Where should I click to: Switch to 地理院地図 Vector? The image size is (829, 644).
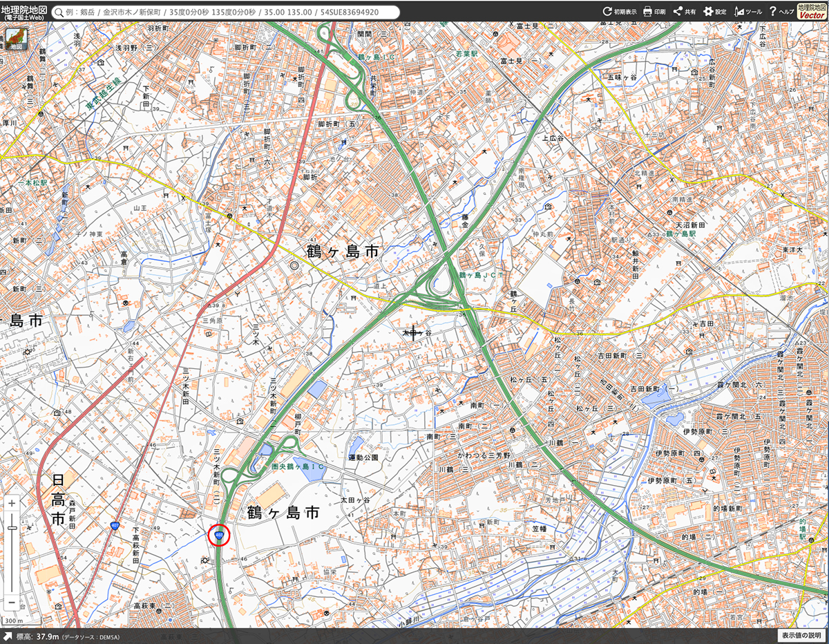click(812, 10)
